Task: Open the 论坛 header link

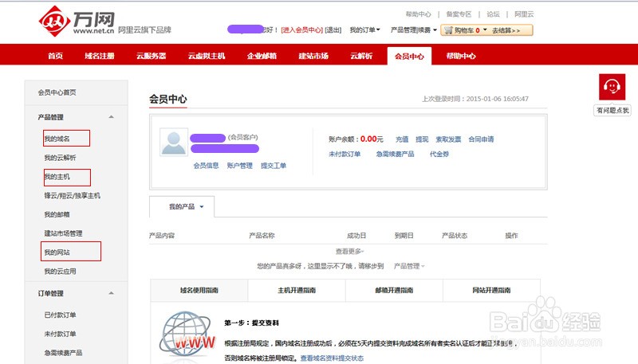Action: 493,14
